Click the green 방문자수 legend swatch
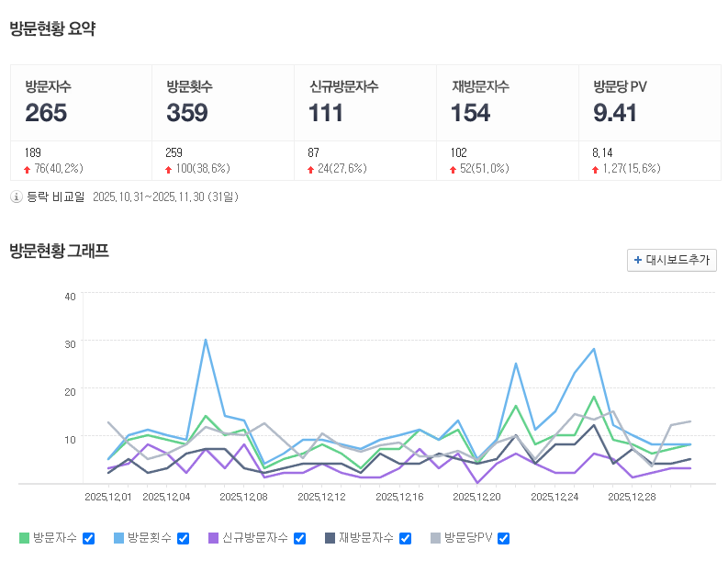The width and height of the screenshot is (728, 561). tap(24, 538)
